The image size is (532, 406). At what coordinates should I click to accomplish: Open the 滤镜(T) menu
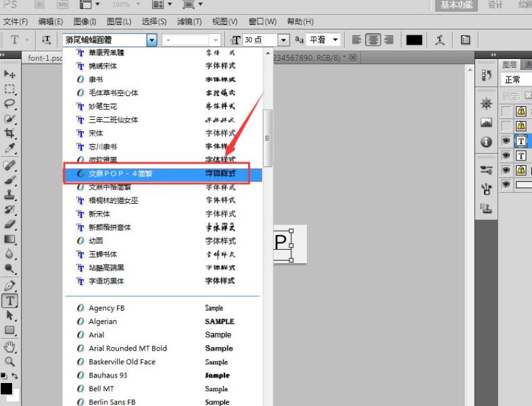click(189, 22)
